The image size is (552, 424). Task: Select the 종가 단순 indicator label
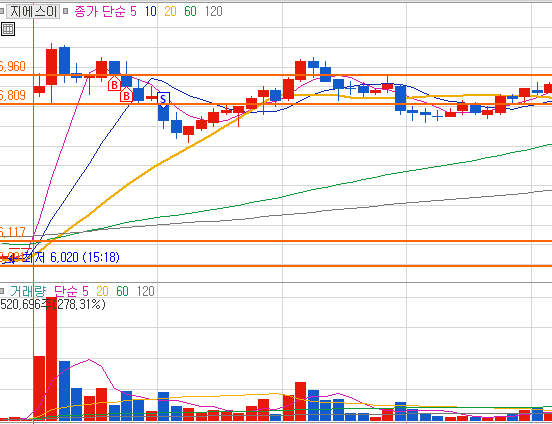click(100, 12)
